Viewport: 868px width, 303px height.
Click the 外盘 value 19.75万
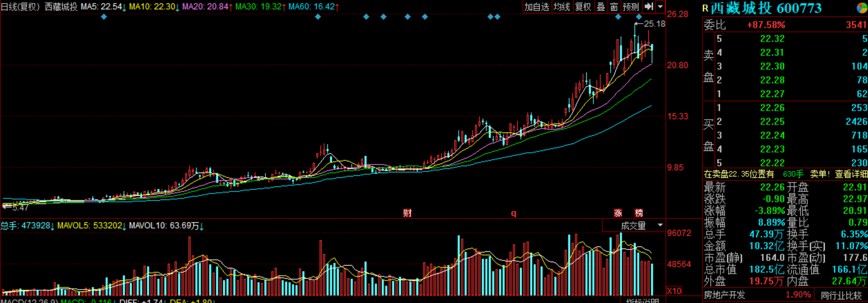click(766, 281)
